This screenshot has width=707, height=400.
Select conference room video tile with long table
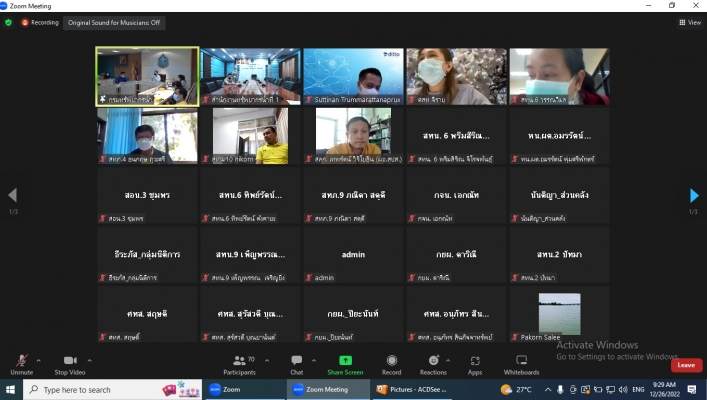click(250, 76)
